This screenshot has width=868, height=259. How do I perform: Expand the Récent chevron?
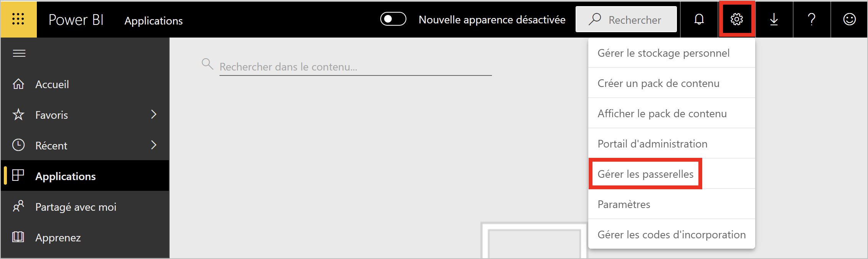[153, 145]
